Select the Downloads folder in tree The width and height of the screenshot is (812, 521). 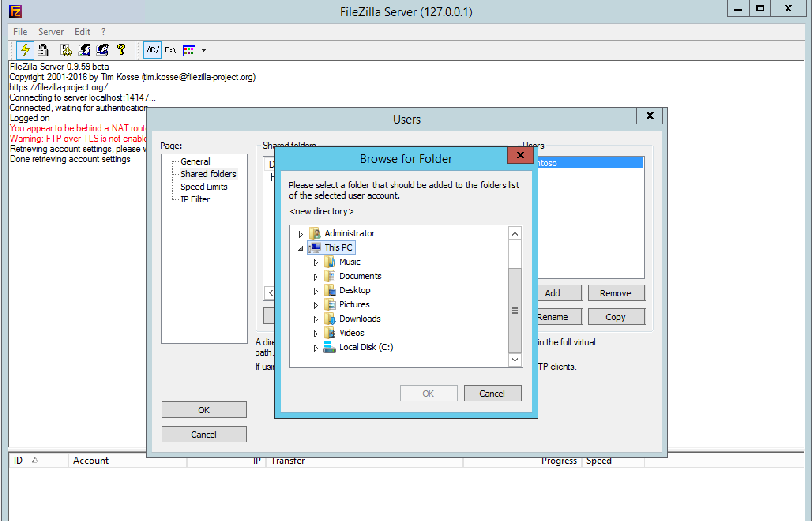pyautogui.click(x=359, y=319)
